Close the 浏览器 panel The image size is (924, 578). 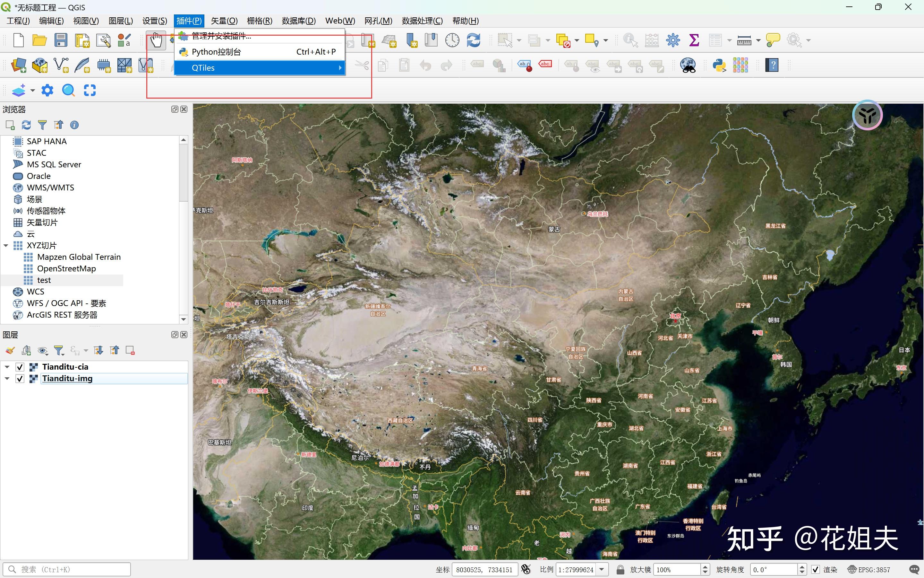tap(184, 109)
